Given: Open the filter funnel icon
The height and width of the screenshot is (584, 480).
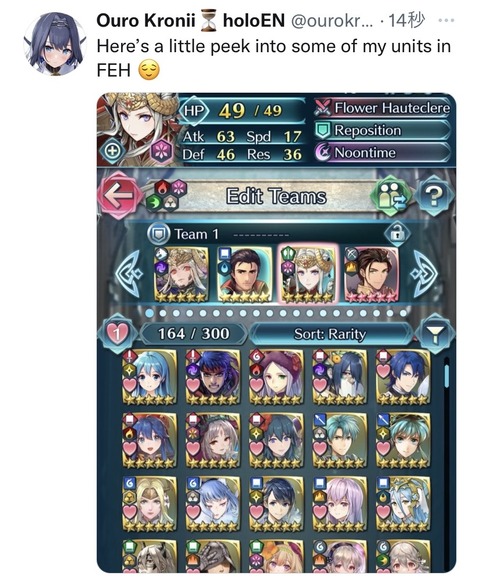Looking at the screenshot, I should (x=435, y=333).
